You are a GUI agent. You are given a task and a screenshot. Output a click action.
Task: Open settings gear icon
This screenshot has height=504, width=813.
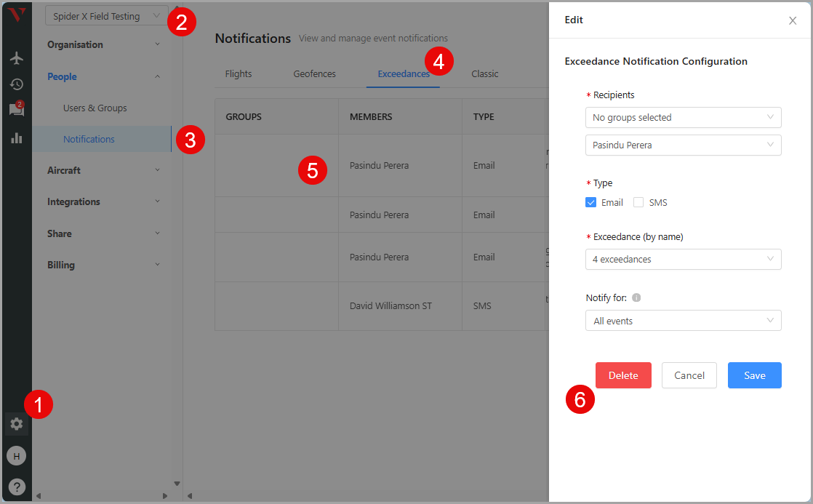tap(16, 424)
